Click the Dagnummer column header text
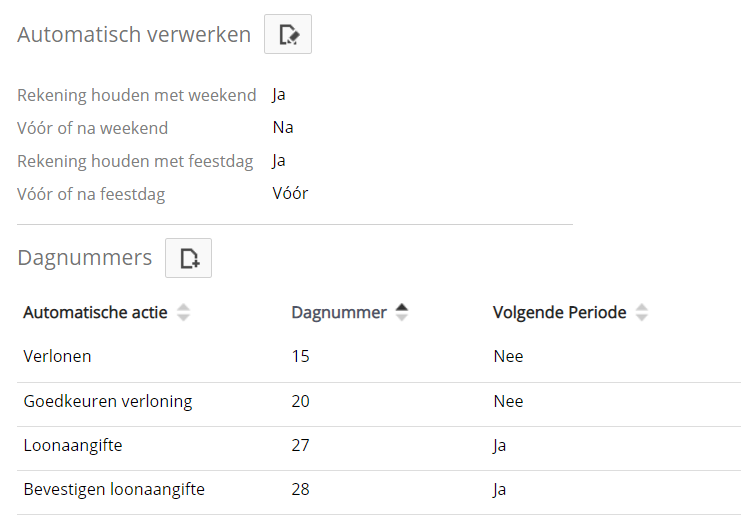Screen dimensions: 752x528 [x=338, y=312]
